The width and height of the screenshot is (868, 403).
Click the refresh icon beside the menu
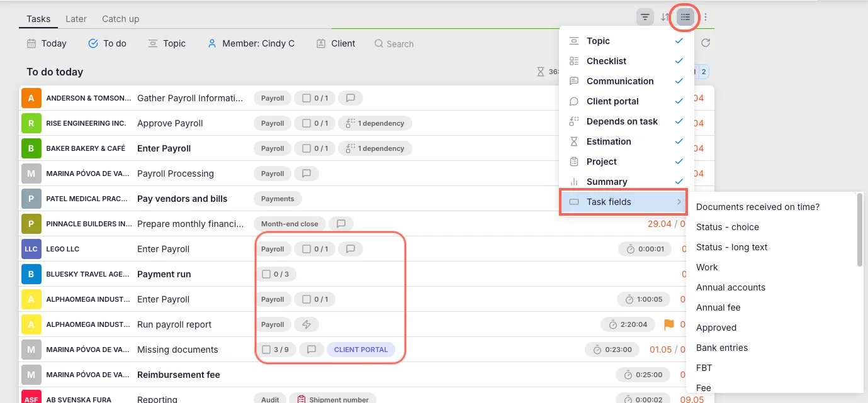(x=706, y=43)
